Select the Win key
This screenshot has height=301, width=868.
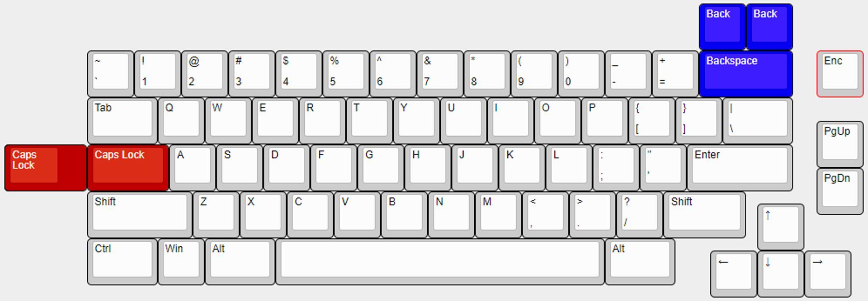point(181,262)
